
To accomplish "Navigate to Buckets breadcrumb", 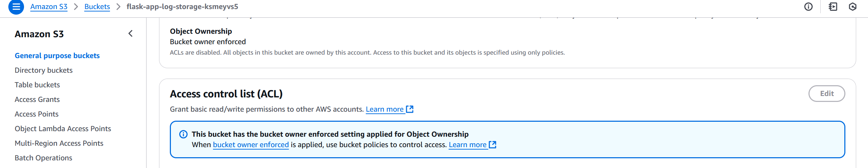I will click(x=97, y=7).
